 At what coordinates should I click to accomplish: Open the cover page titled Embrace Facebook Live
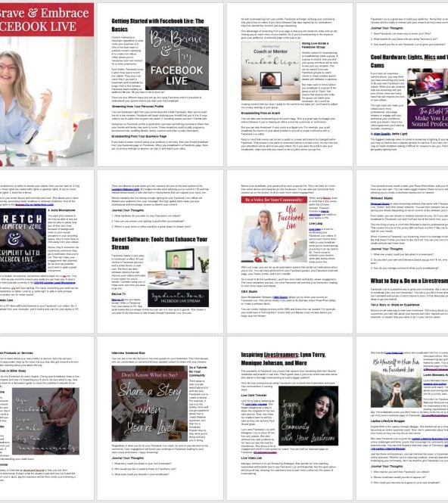click(46, 85)
